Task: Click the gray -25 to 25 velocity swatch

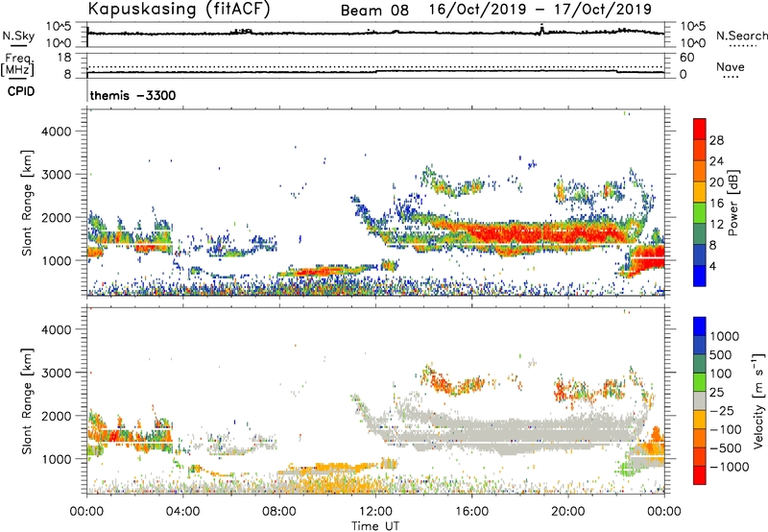Action: tap(700, 400)
